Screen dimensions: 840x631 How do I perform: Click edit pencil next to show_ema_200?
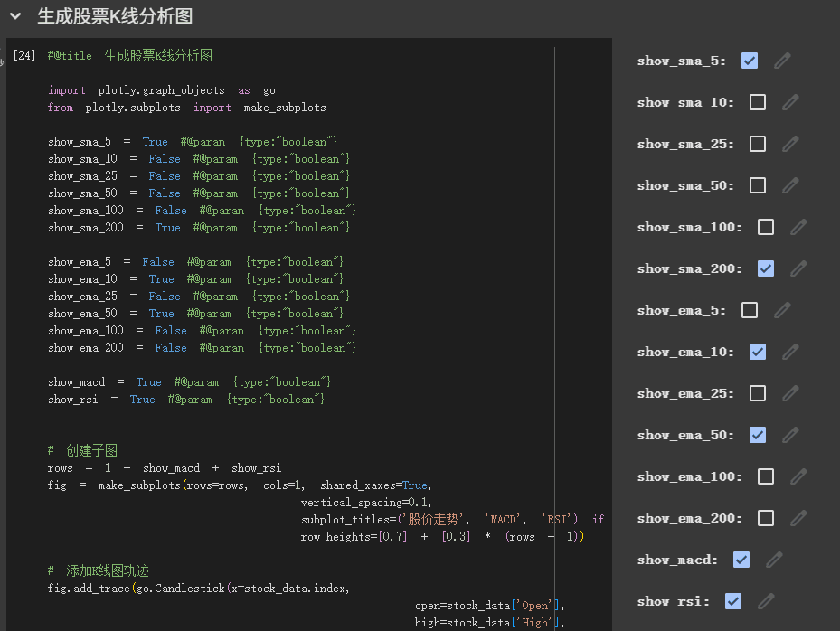[x=798, y=518]
